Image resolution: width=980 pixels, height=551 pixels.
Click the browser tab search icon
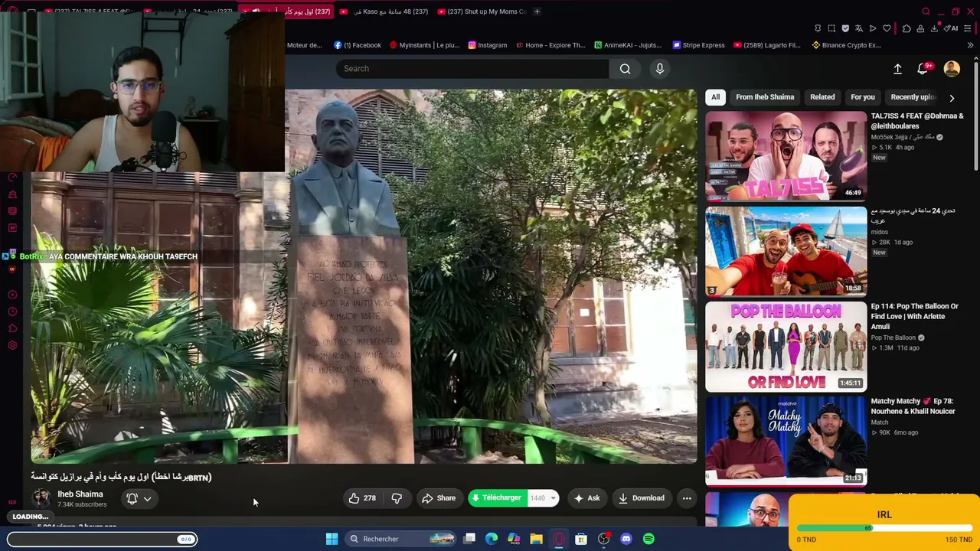(926, 11)
